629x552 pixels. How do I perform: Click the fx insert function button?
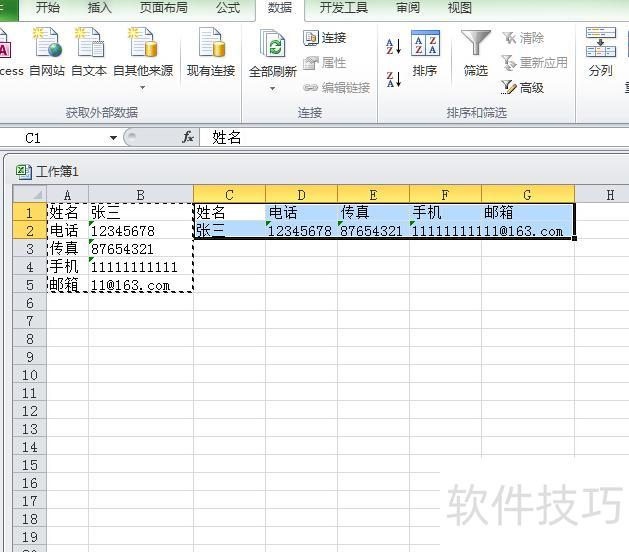pos(188,137)
